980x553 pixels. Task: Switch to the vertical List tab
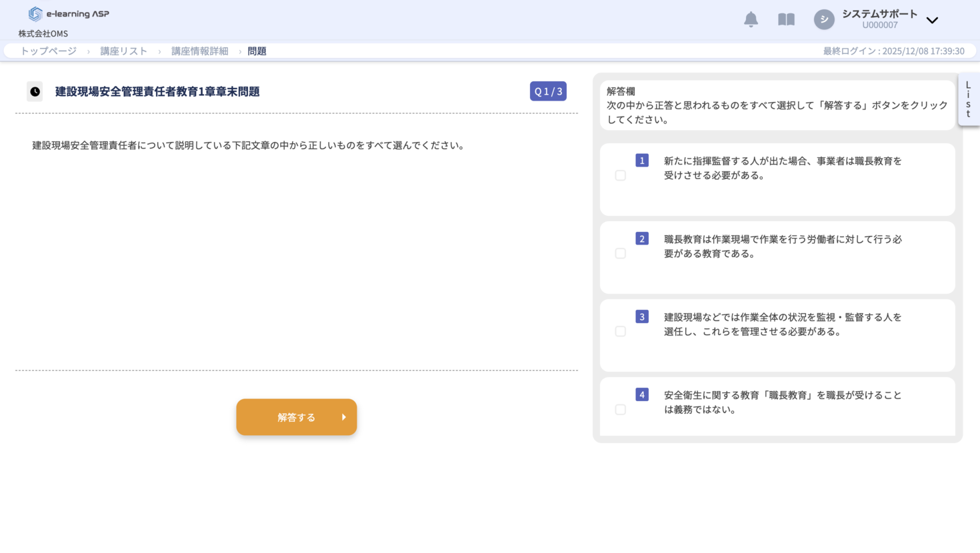coord(968,100)
